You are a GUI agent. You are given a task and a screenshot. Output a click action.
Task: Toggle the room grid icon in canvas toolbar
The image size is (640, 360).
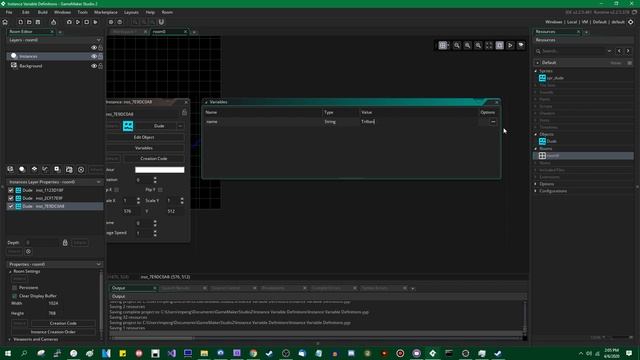click(443, 45)
